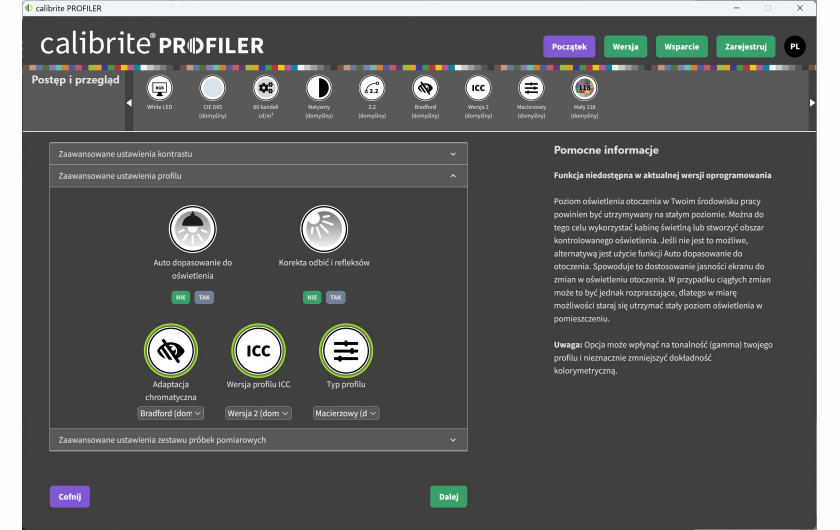This screenshot has height=530, width=840.
Task: Click the calibrite PROFILER logo
Action: (152, 44)
